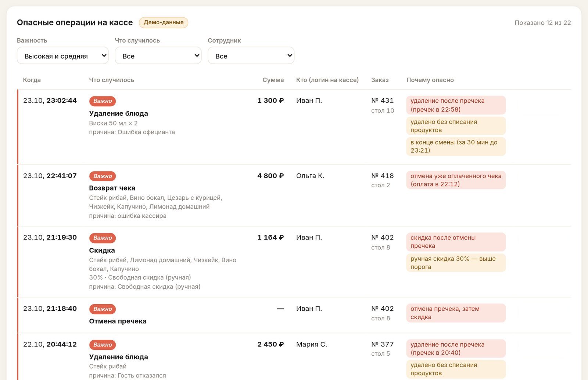588x380 pixels.
Task: Click employee name Ольга К.
Action: tap(310, 176)
